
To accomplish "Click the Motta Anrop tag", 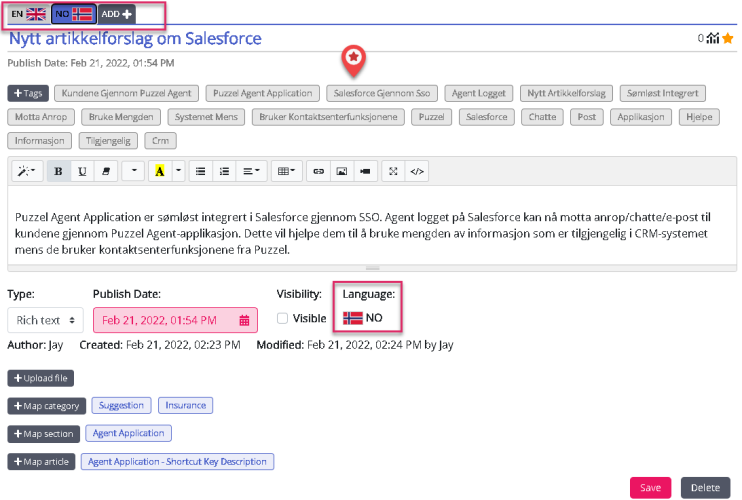I will pos(41,117).
